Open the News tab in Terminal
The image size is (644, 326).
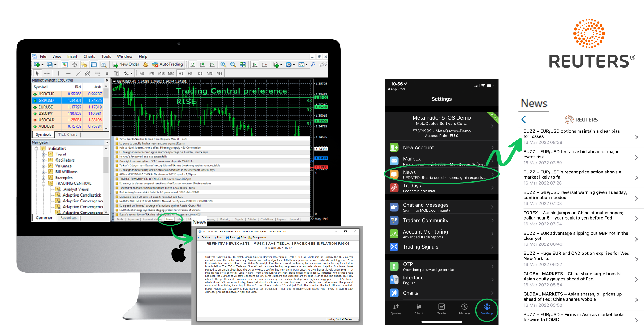tap(170, 220)
